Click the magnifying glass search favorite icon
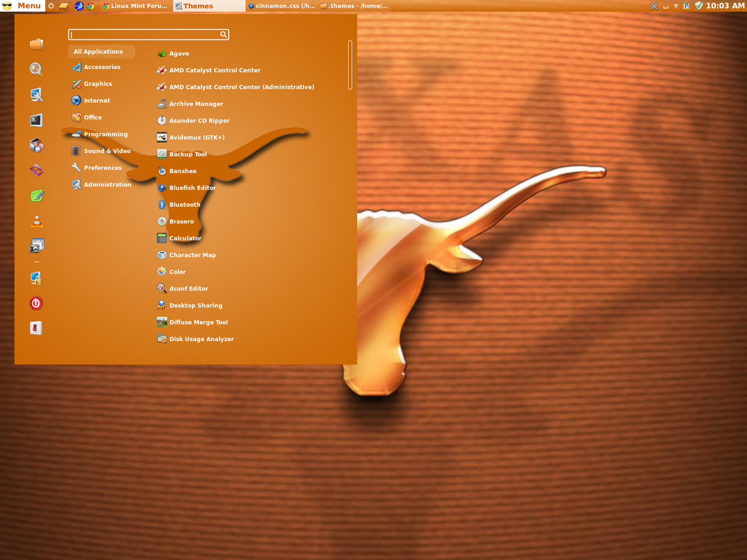Viewport: 747px width, 560px height. [36, 69]
